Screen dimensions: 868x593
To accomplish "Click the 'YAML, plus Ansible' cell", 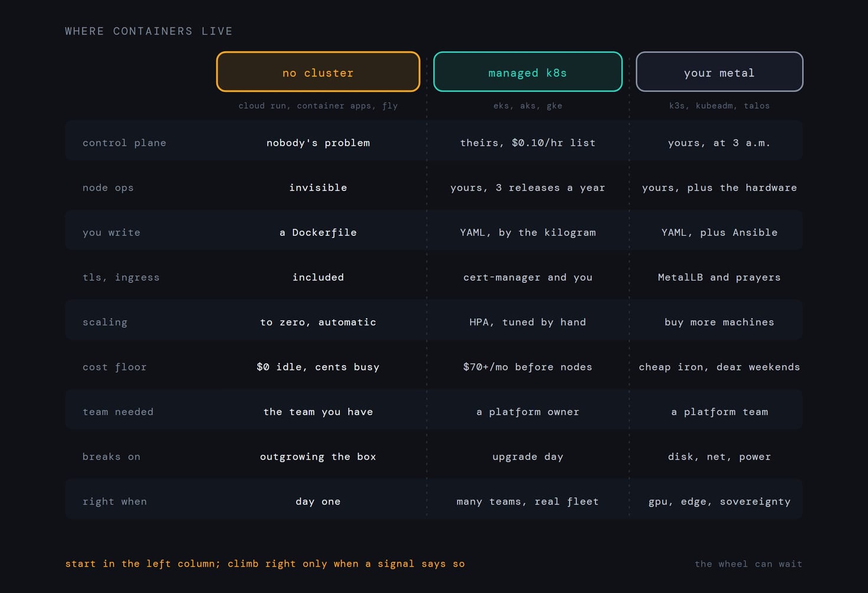I will (x=719, y=232).
